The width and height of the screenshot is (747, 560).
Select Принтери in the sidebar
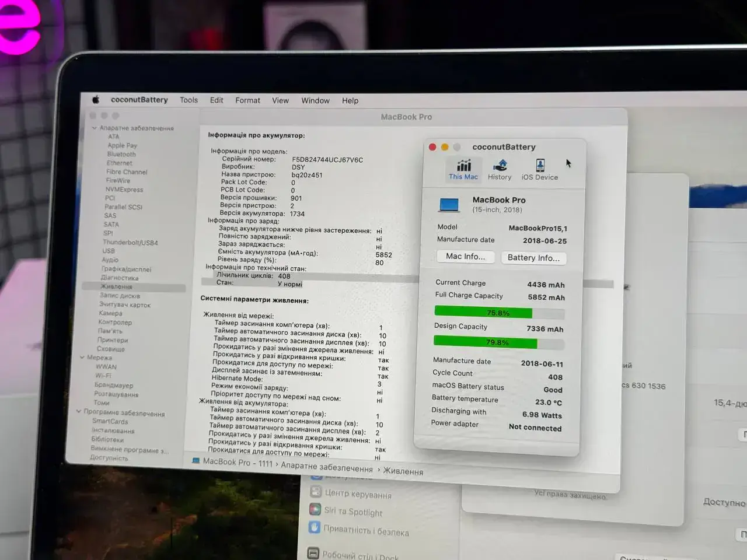click(112, 339)
